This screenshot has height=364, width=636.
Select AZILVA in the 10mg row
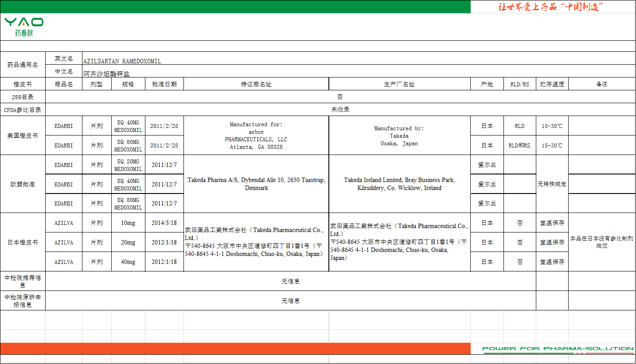pyautogui.click(x=64, y=223)
